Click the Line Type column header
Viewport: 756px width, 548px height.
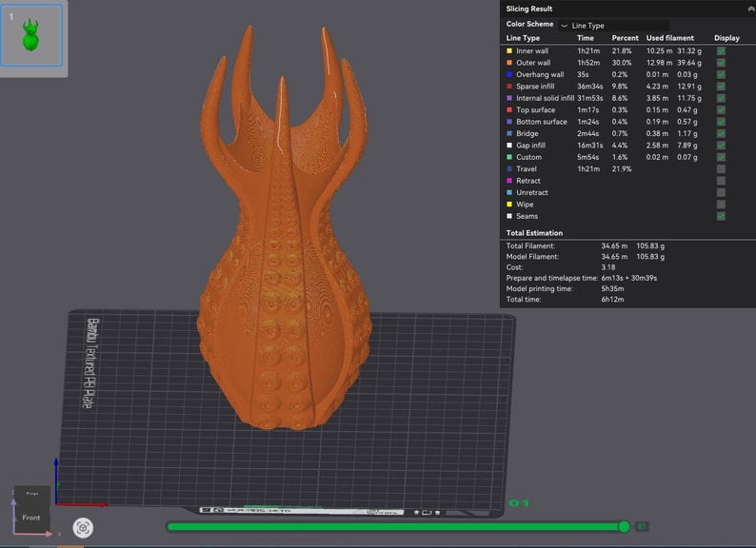click(523, 38)
